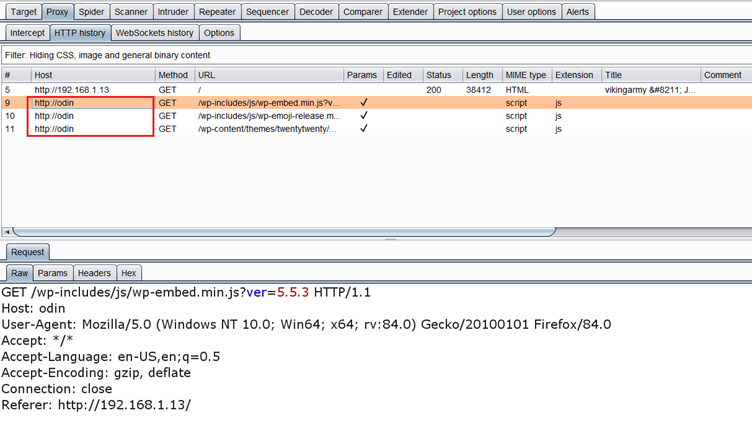
Task: Switch the request view to Hex
Action: point(128,273)
